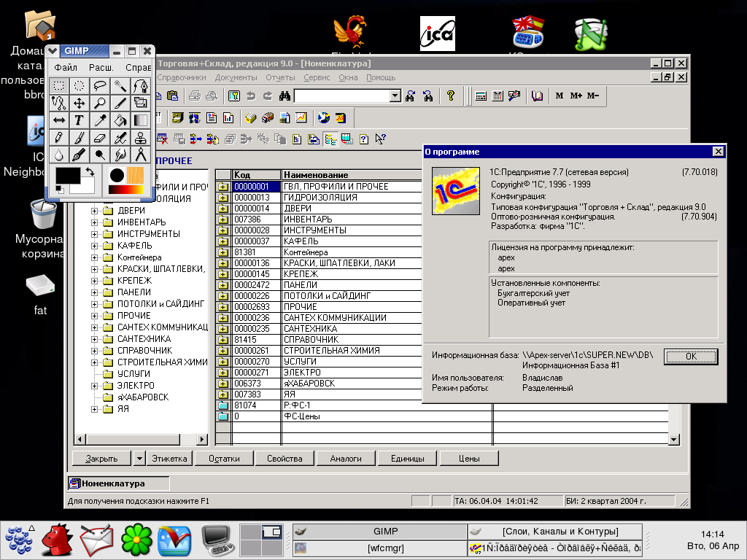Expand the ДВЕРИ folder in the tree

94,211
